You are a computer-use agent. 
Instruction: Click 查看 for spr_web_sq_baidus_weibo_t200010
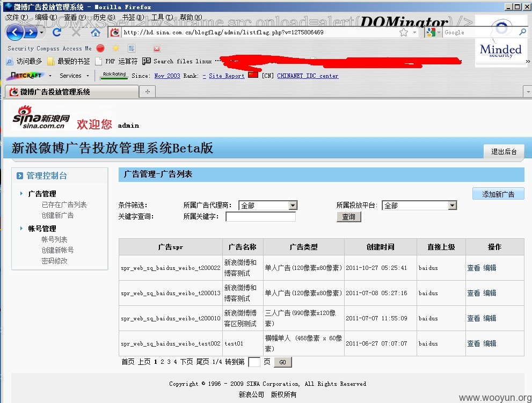[x=473, y=318]
